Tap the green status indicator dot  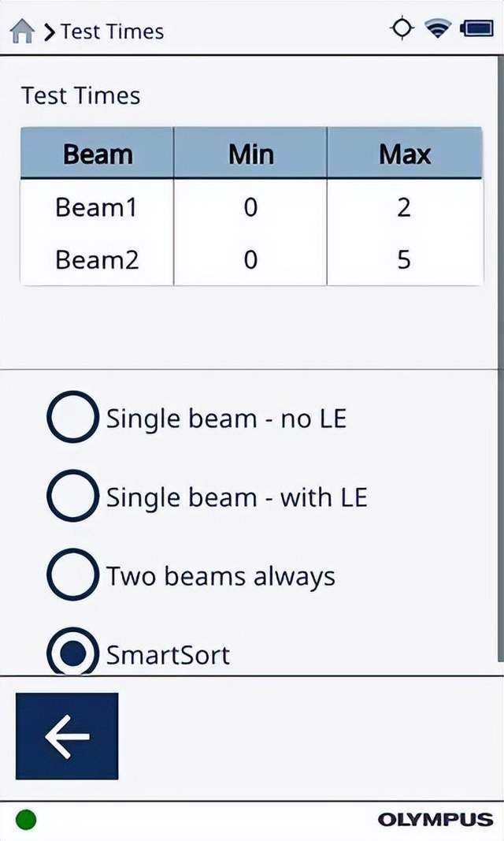pyautogui.click(x=26, y=820)
